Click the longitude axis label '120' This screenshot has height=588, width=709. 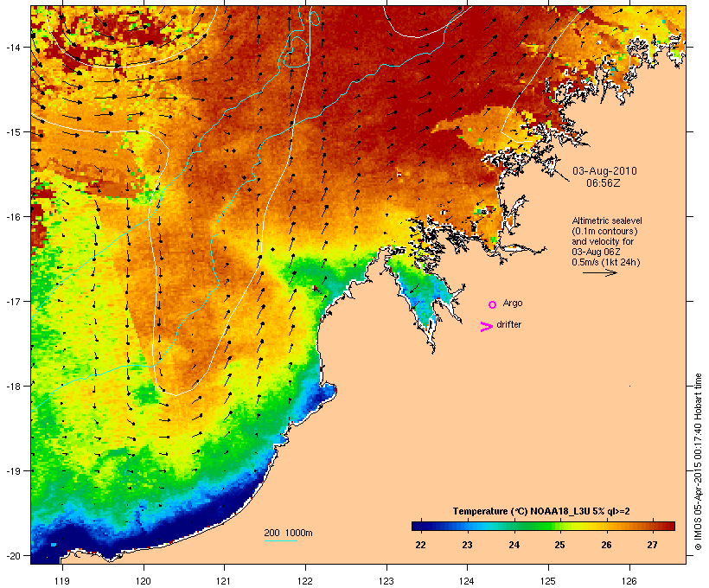[x=144, y=581]
